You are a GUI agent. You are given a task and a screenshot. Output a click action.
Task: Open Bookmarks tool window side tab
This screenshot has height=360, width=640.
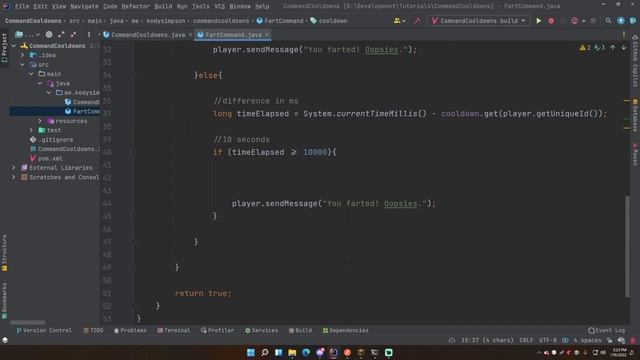4,301
